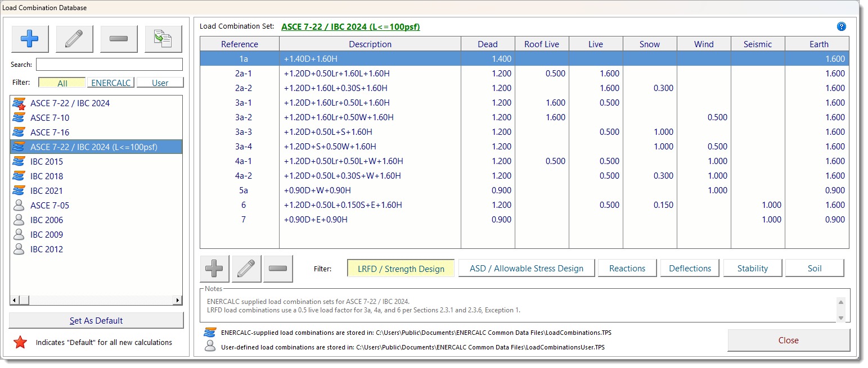Screen dimensions: 868x368
Task: Select IBC 2015 in the list
Action: tap(96, 162)
